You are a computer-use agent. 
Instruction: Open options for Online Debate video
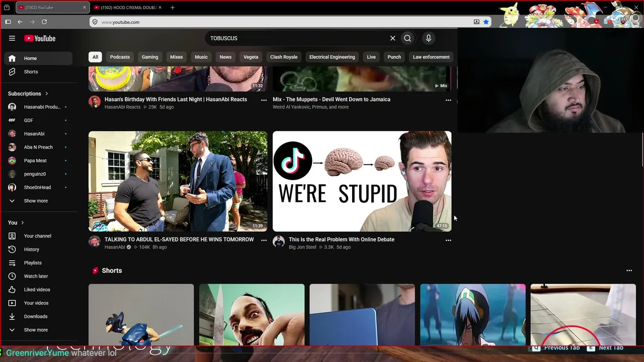click(448, 240)
